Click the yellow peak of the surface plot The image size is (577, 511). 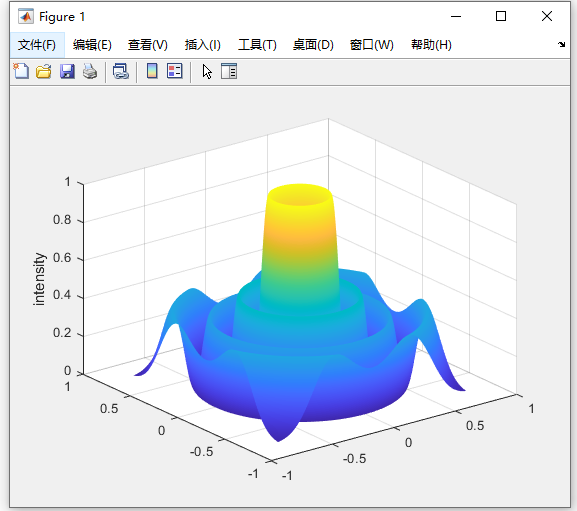[x=300, y=195]
